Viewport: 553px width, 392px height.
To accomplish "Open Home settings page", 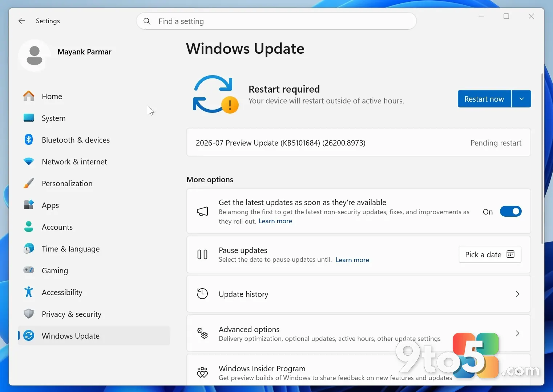I will tap(94, 96).
